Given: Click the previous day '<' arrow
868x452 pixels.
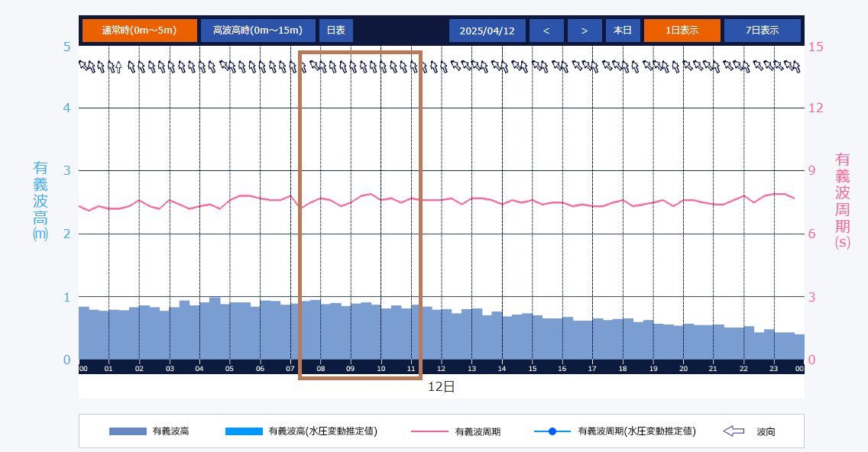Looking at the screenshot, I should [x=546, y=31].
